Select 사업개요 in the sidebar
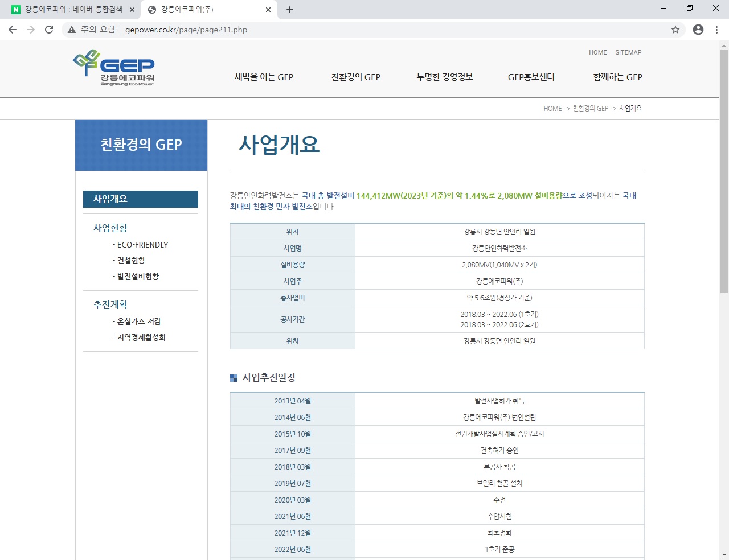Image resolution: width=729 pixels, height=560 pixels. (141, 199)
